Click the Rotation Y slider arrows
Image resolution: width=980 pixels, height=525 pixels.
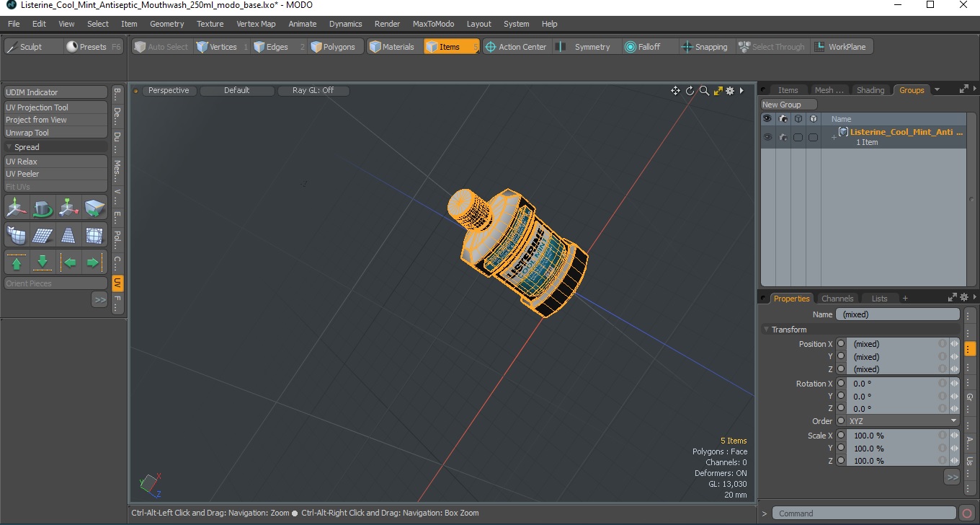(x=954, y=396)
